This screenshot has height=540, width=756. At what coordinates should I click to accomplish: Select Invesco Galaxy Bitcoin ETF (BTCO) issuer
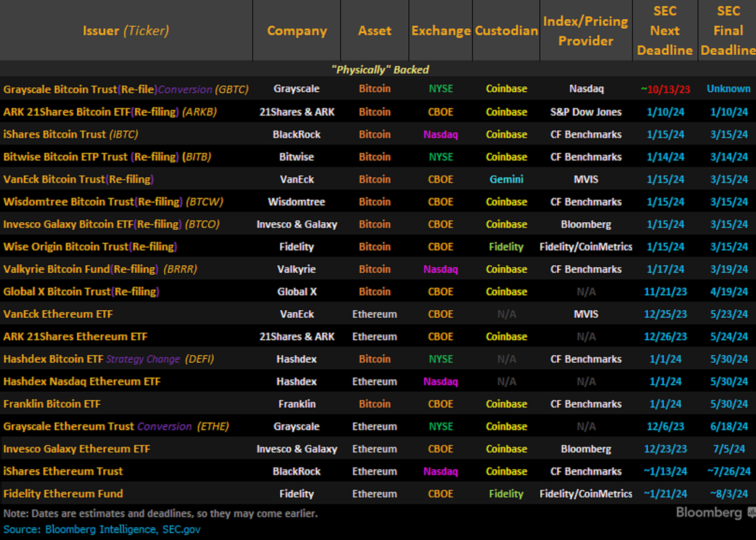tap(111, 224)
